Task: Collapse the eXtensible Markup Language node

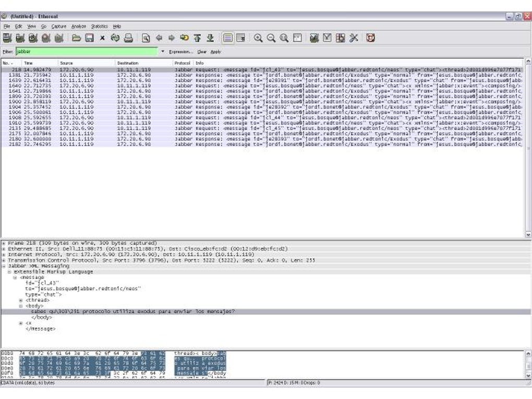Action: coord(9,272)
